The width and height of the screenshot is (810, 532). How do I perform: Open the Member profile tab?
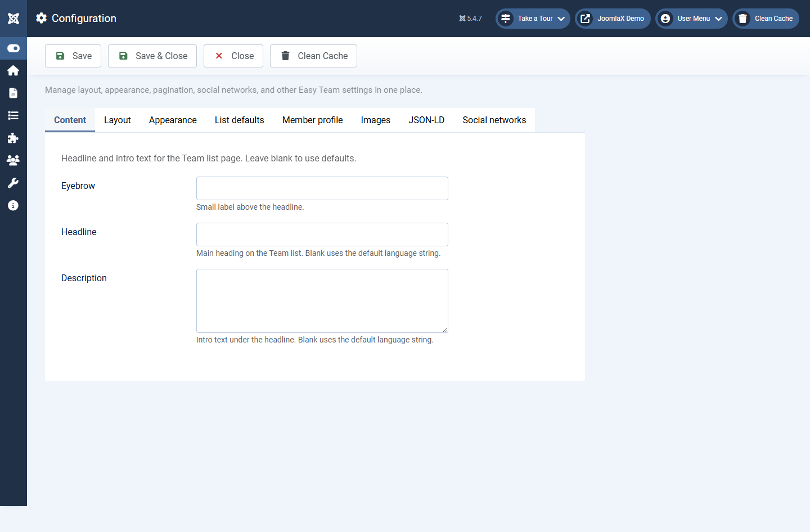click(x=313, y=120)
